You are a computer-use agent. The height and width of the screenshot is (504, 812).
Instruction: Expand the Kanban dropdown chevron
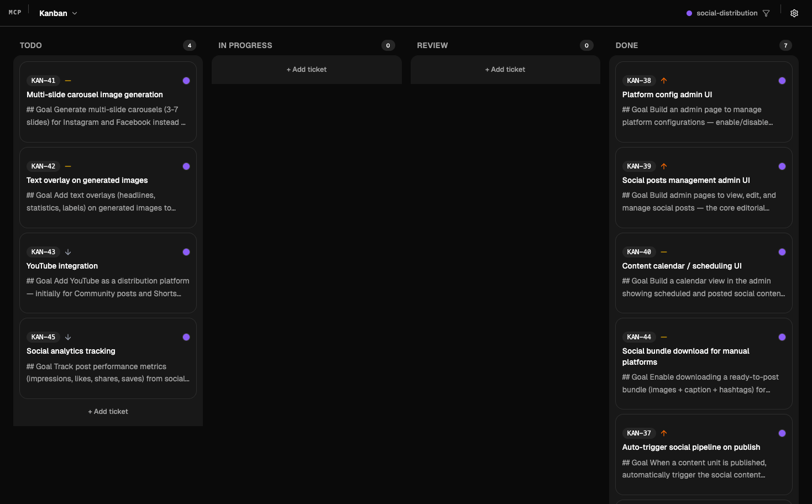click(75, 13)
